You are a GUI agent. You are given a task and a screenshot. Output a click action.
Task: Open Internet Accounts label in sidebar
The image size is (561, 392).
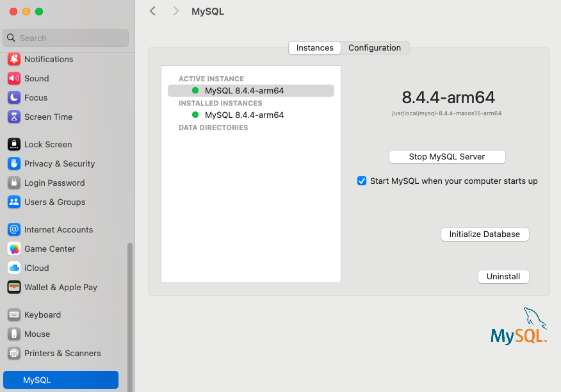point(59,229)
